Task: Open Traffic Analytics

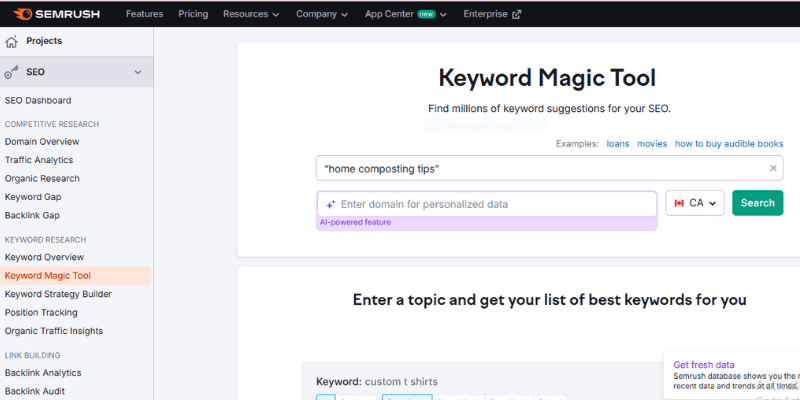Action: click(x=39, y=160)
